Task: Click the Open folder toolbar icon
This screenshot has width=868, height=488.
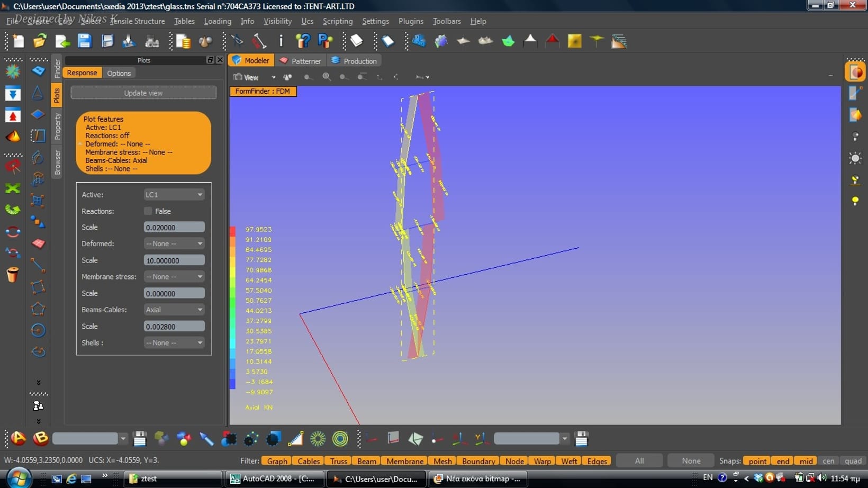Action: 40,41
